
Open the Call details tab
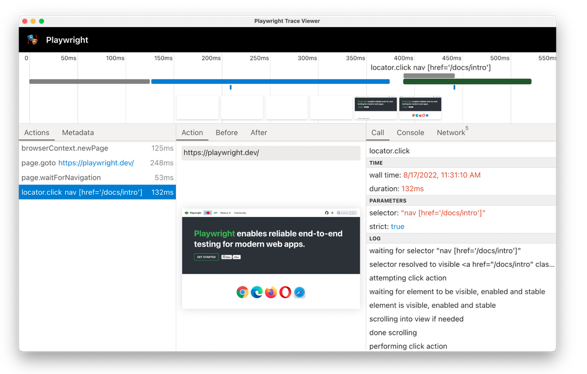[378, 133]
